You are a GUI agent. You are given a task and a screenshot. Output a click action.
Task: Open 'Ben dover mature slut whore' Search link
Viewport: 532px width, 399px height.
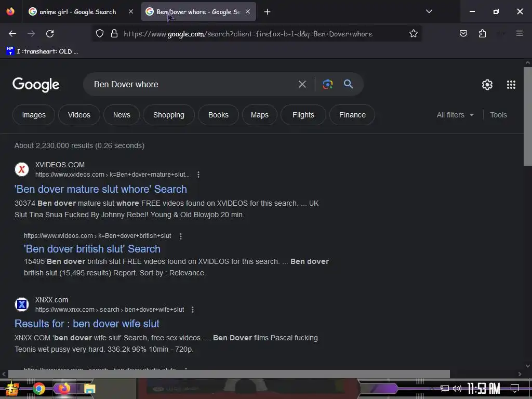click(100, 189)
